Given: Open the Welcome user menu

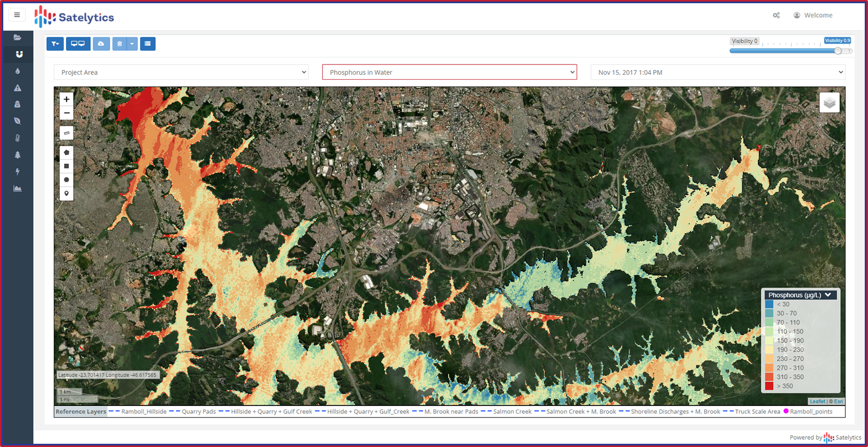Looking at the screenshot, I should coord(813,15).
